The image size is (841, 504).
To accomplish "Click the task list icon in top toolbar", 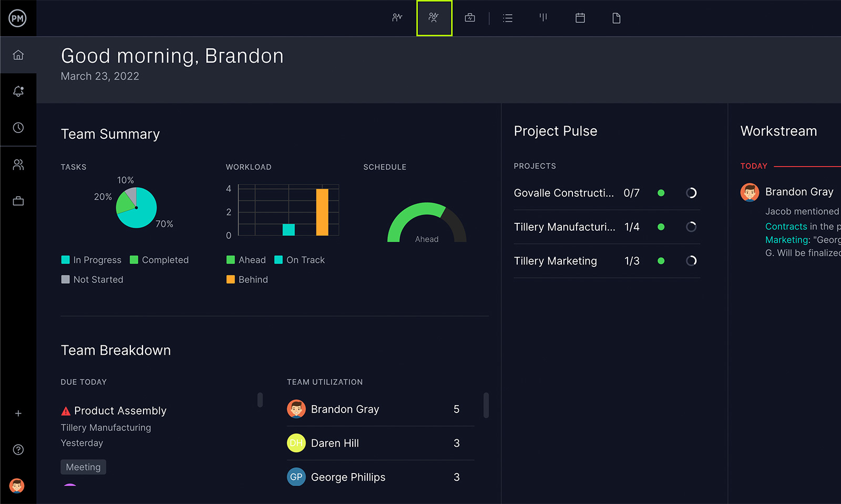I will [x=507, y=17].
